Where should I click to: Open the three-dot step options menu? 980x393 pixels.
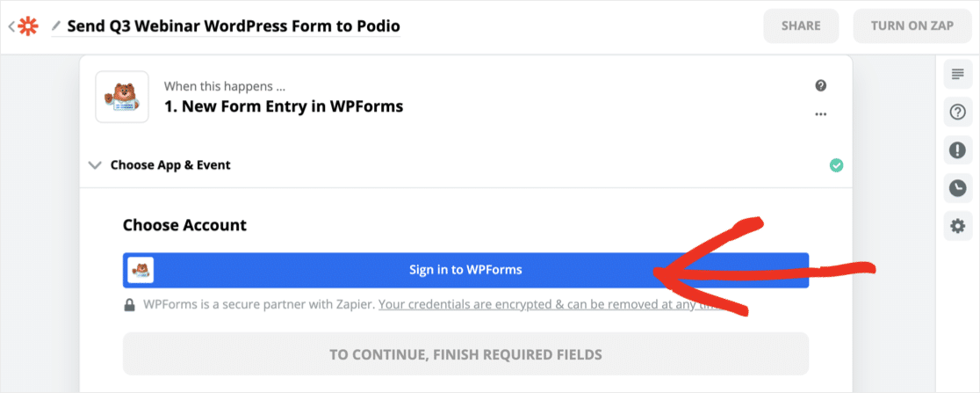tap(821, 114)
